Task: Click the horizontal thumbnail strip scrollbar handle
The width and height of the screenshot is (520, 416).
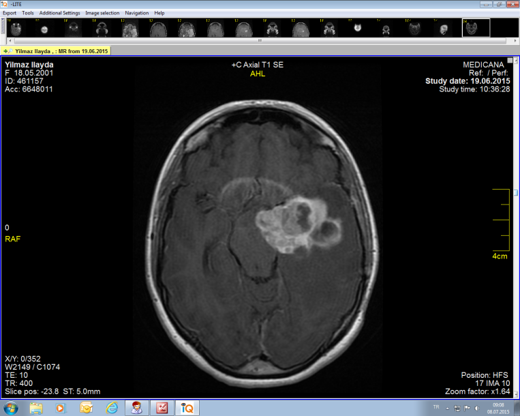Action: pos(260,41)
